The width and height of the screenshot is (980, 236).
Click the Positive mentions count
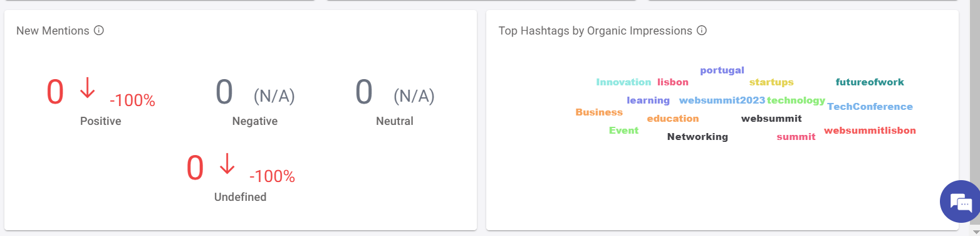coord(55,92)
